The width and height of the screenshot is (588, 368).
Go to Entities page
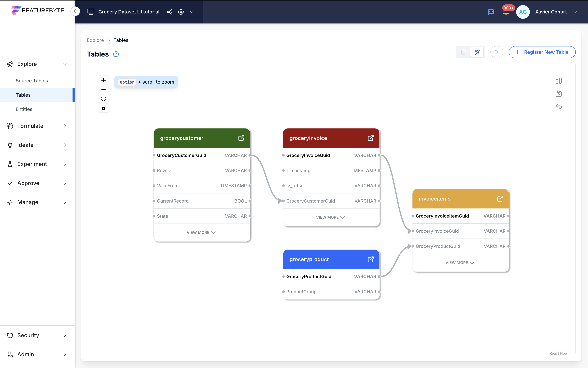[x=24, y=109]
